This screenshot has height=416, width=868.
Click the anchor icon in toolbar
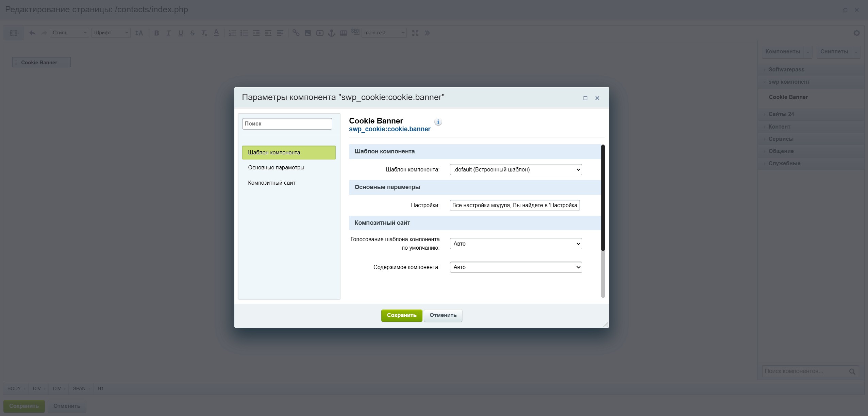331,33
